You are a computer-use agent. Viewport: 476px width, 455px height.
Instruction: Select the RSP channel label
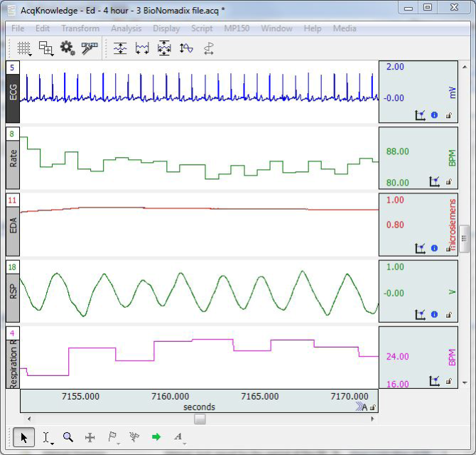pyautogui.click(x=13, y=298)
